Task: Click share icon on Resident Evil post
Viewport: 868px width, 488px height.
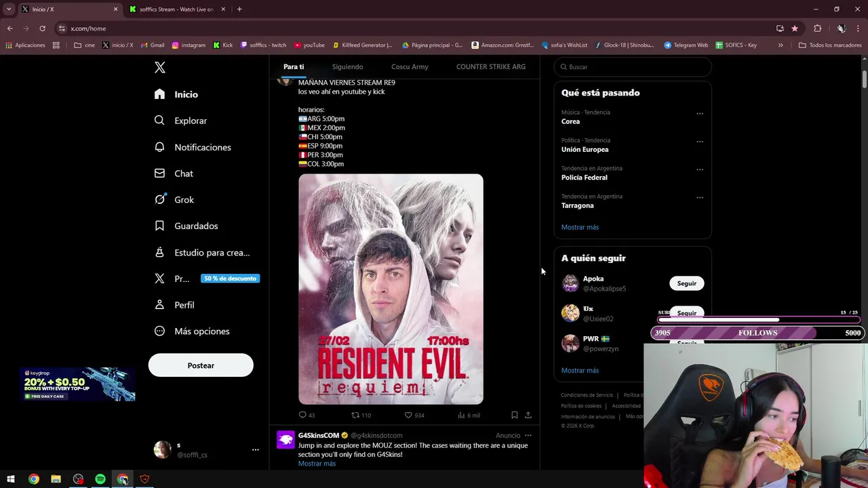Action: [x=528, y=415]
